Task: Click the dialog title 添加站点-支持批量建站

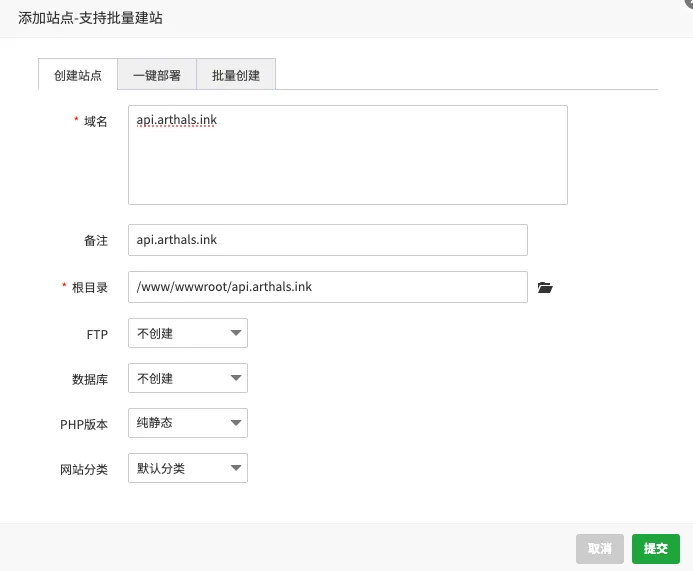Action: pyautogui.click(x=90, y=18)
